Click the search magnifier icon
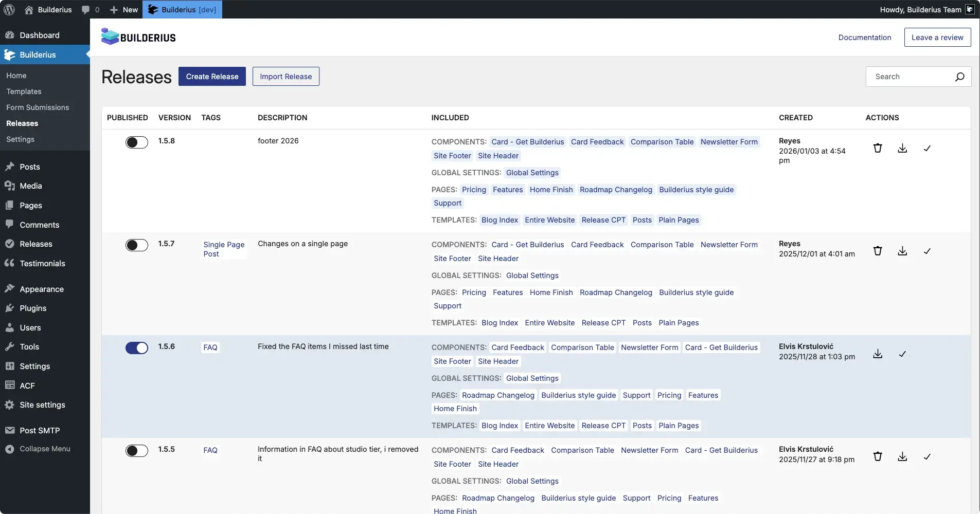The image size is (980, 514). (x=959, y=77)
